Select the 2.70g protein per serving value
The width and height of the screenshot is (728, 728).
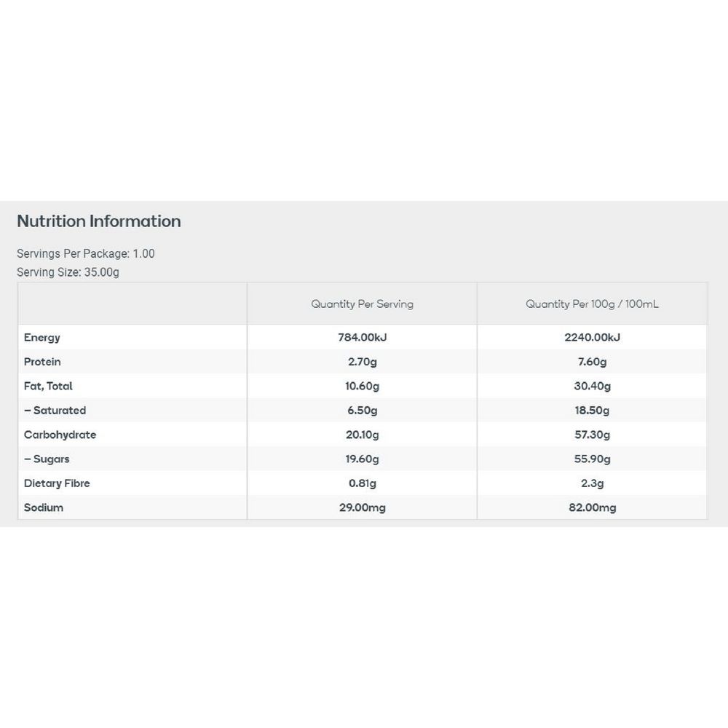point(362,362)
